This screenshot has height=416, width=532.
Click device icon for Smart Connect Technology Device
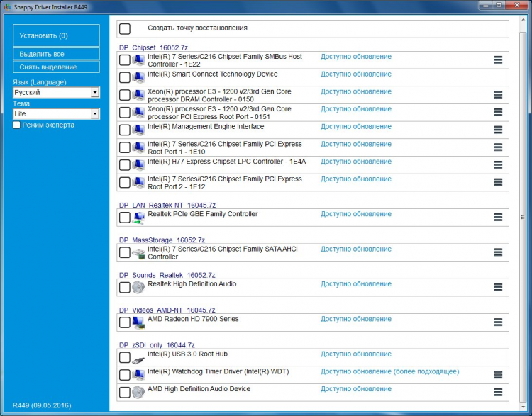pos(138,78)
